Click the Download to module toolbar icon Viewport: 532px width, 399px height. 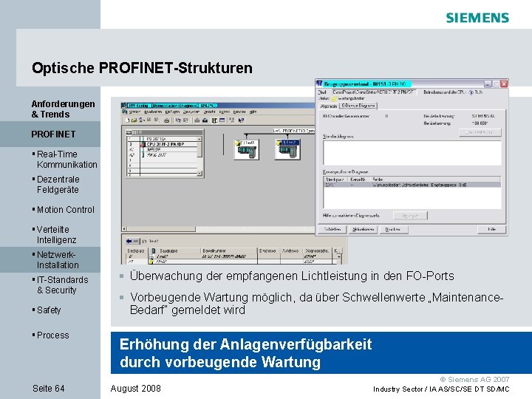(x=197, y=120)
